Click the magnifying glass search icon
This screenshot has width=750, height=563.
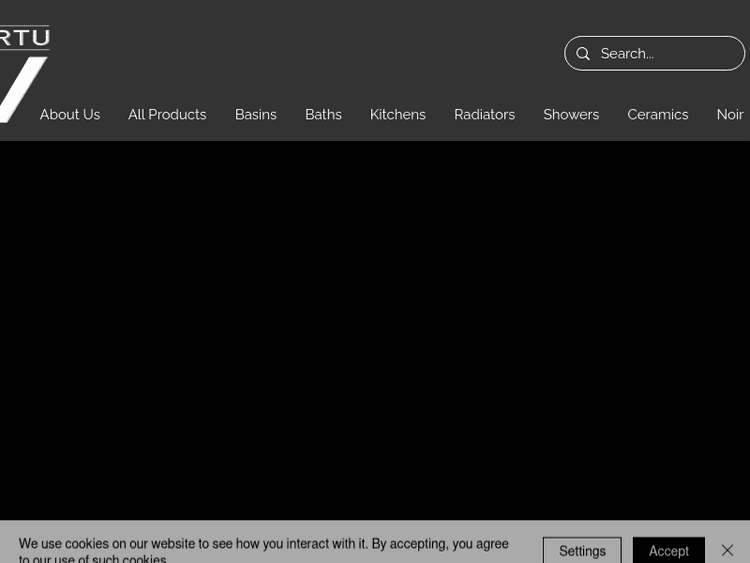coord(583,54)
